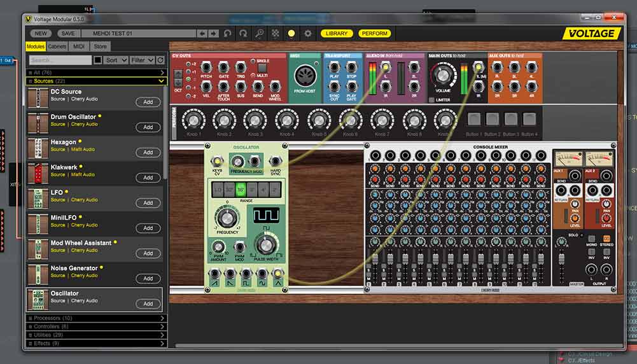Click the Main Outs VOLUME knob

[x=443, y=74]
